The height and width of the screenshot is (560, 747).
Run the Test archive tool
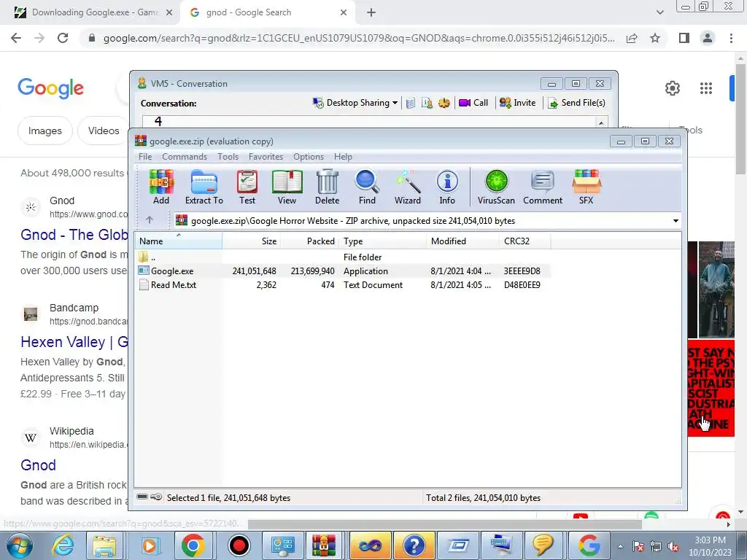(247, 187)
